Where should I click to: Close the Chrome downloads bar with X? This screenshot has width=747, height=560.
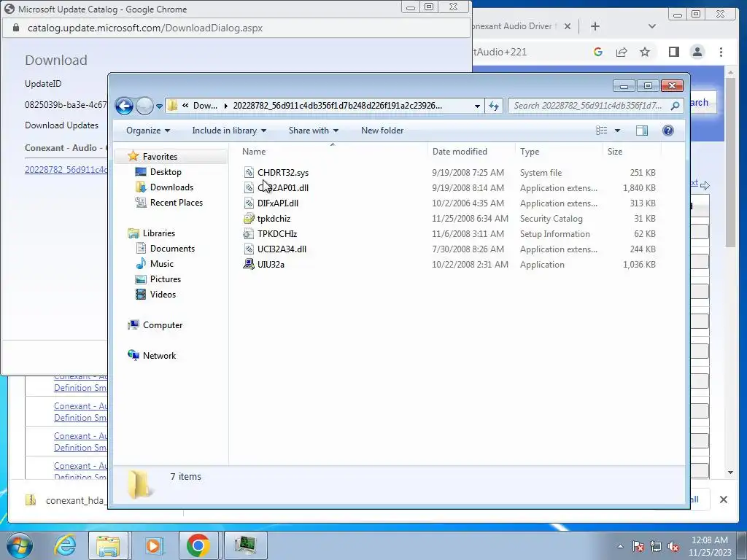(723, 499)
